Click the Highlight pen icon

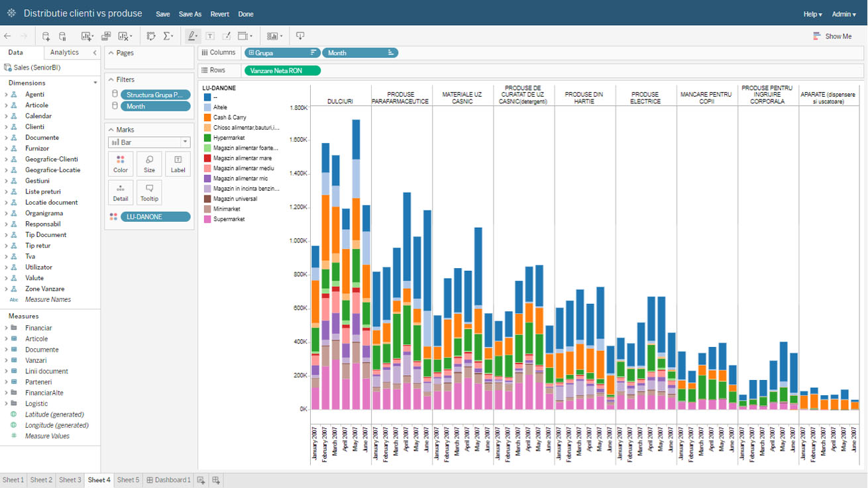pyautogui.click(x=192, y=36)
